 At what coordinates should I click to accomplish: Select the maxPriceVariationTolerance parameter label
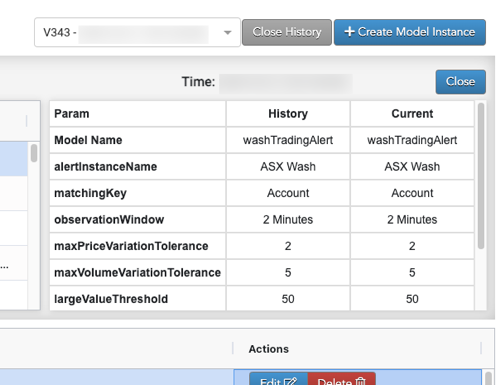pyautogui.click(x=131, y=246)
